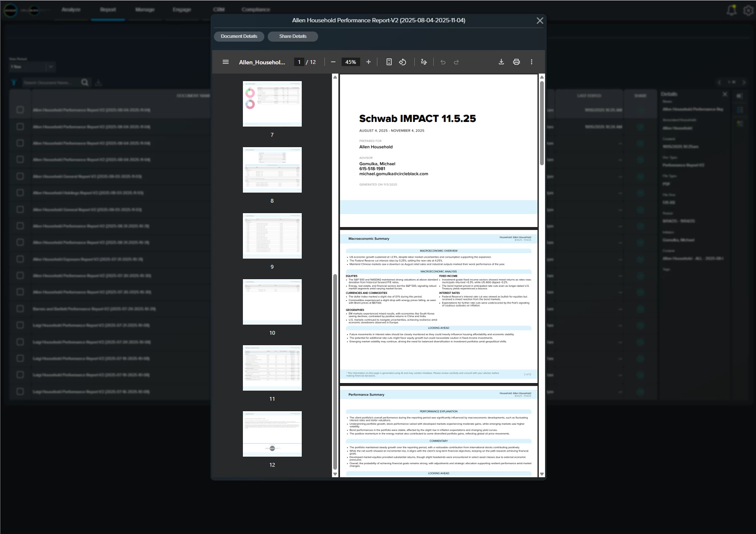Click the 45% zoom level field
The image size is (756, 534).
351,62
